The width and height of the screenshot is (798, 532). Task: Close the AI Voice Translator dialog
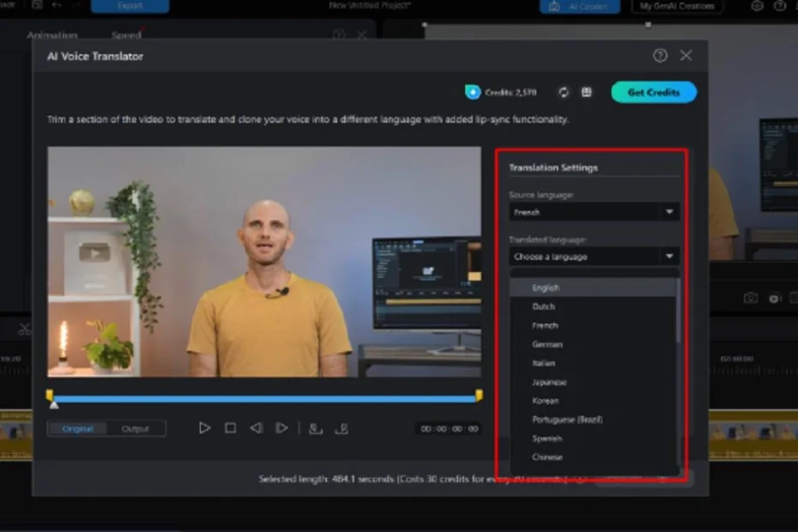pyautogui.click(x=686, y=56)
